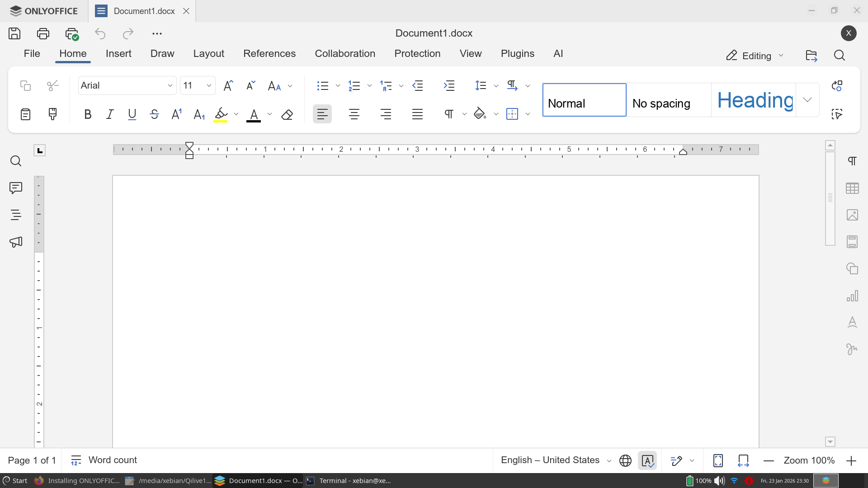Click the Increase Indent icon
This screenshot has height=488, width=868.
[449, 86]
